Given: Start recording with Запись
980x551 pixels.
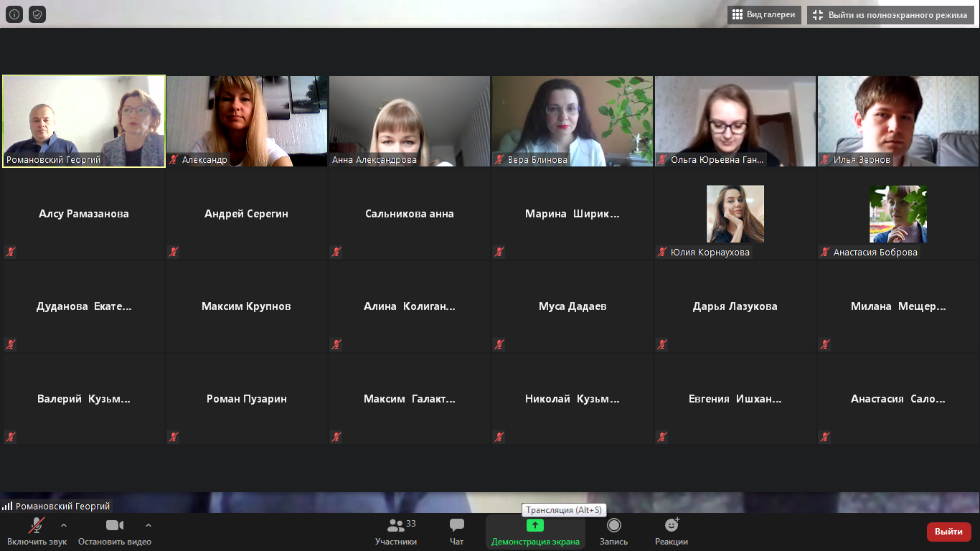Looking at the screenshot, I should point(613,532).
